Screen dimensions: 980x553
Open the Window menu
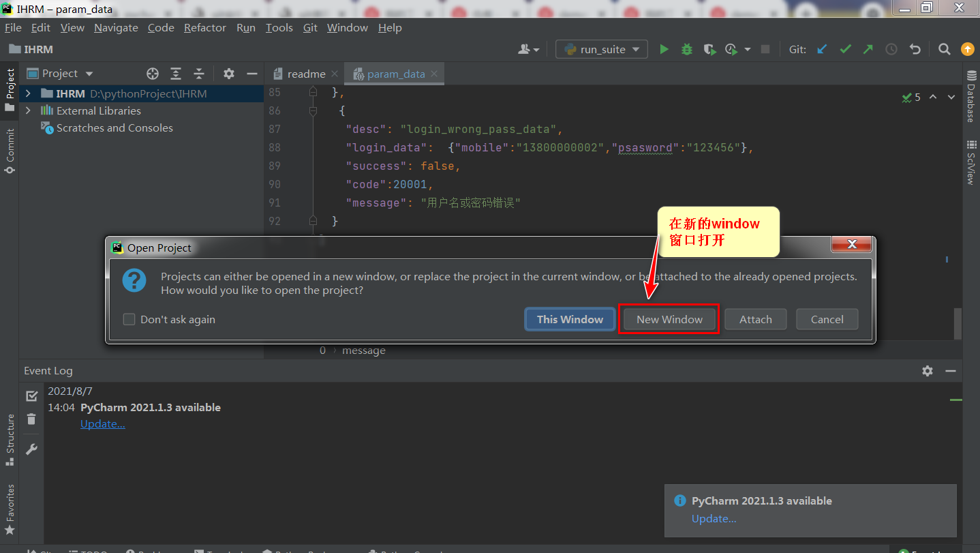point(347,27)
